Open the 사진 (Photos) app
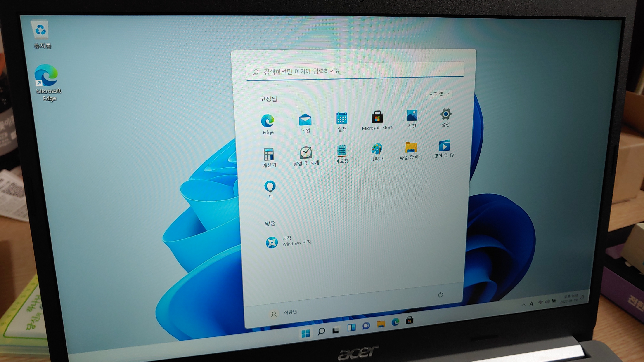 pos(412,119)
